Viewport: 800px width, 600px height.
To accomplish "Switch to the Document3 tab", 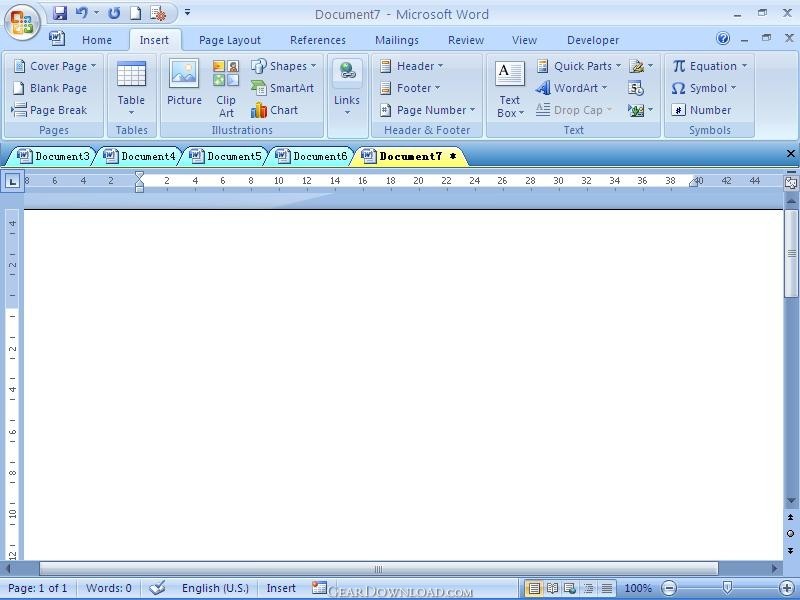I will click(x=53, y=156).
